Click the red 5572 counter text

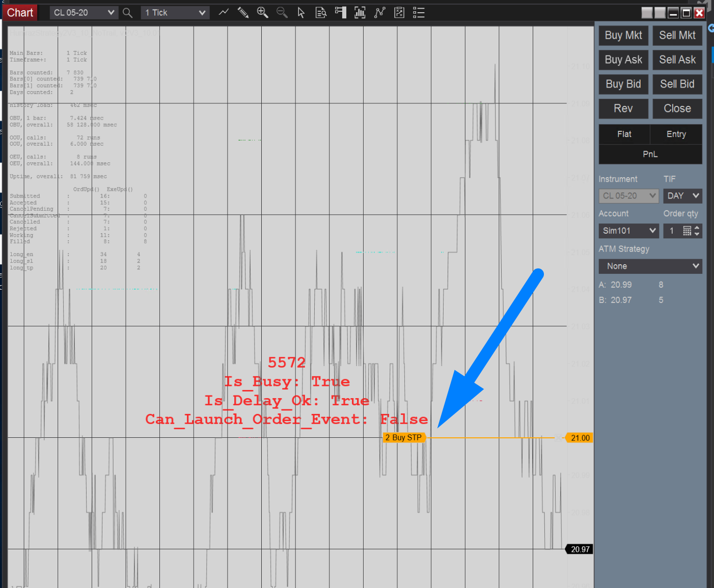click(x=287, y=362)
